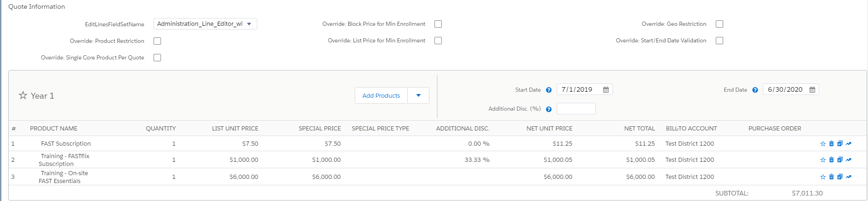
Task: Delete the FAST Subscription line with trash icon
Action: (x=832, y=144)
